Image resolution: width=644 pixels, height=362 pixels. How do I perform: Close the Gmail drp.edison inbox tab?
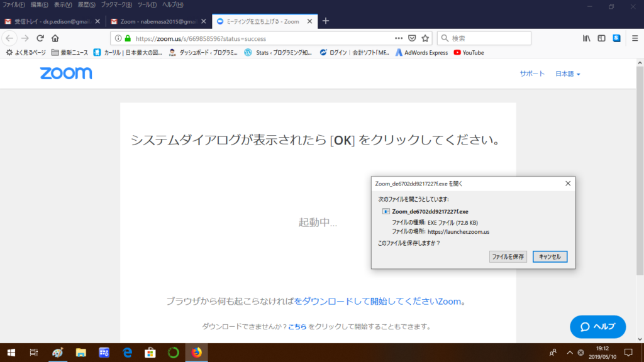[97, 21]
